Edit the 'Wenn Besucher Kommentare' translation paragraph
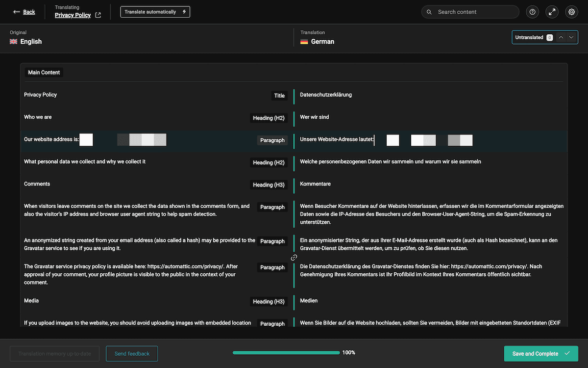The width and height of the screenshot is (588, 368). (x=432, y=214)
